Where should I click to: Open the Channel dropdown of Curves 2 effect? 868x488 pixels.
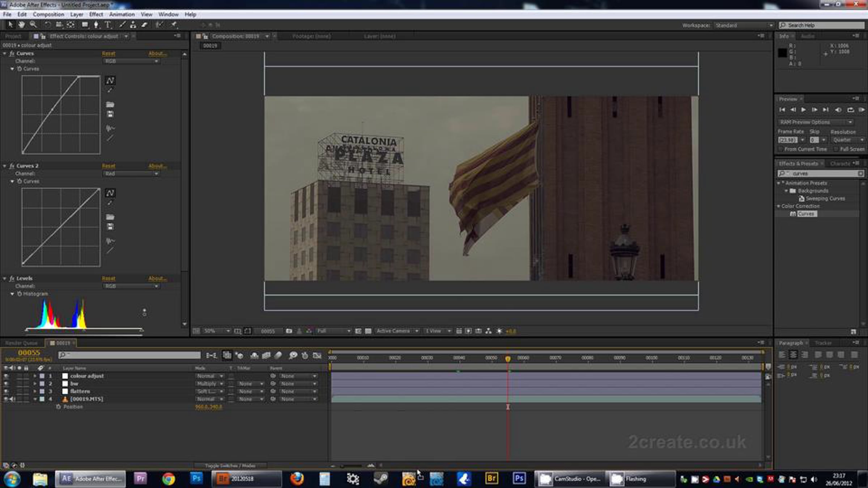tap(131, 174)
